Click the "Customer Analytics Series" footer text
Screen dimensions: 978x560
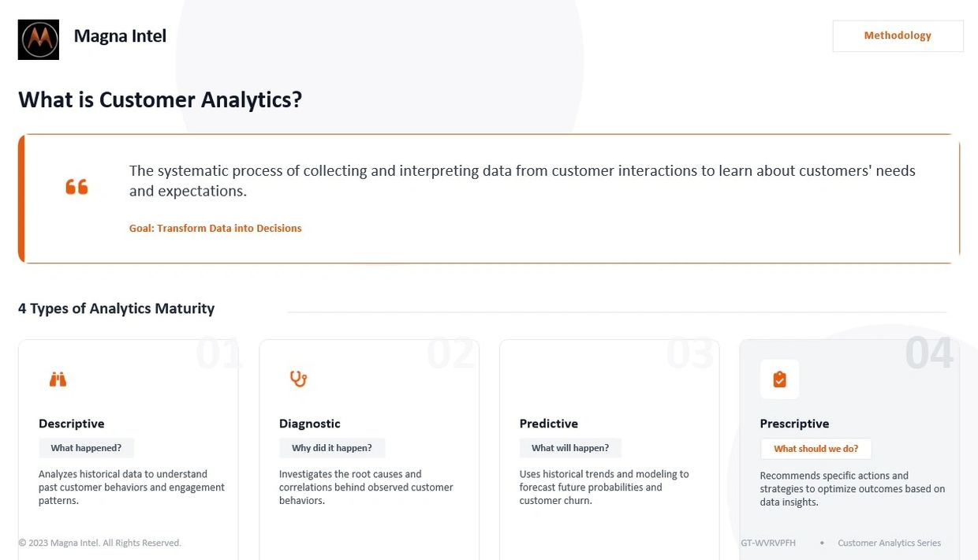click(x=889, y=543)
